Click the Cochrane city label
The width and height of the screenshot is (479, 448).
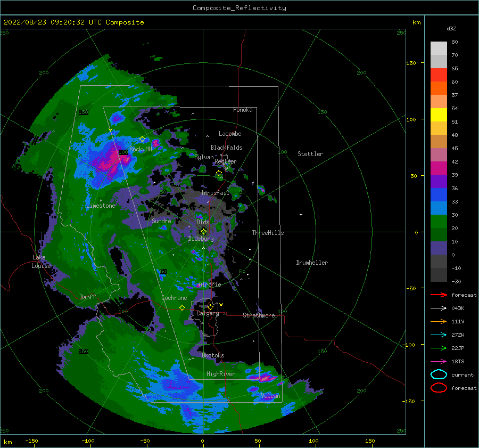(174, 298)
